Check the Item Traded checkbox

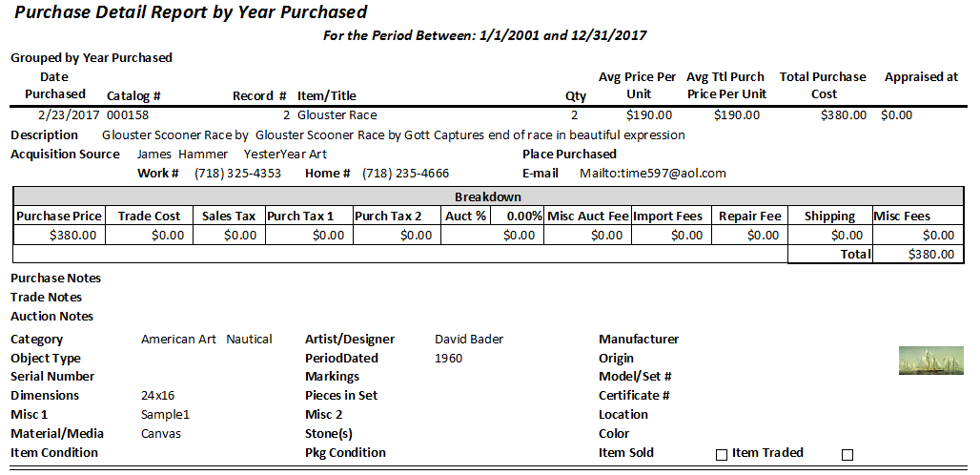(x=847, y=455)
